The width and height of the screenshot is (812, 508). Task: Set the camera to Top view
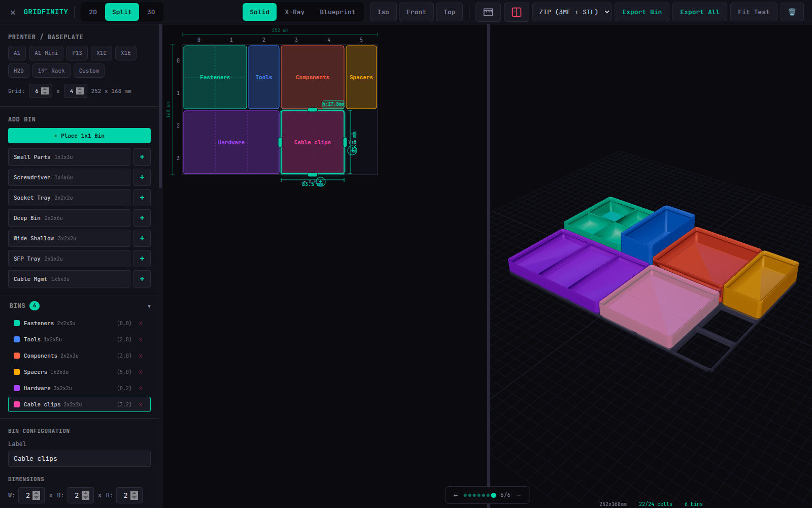click(450, 12)
